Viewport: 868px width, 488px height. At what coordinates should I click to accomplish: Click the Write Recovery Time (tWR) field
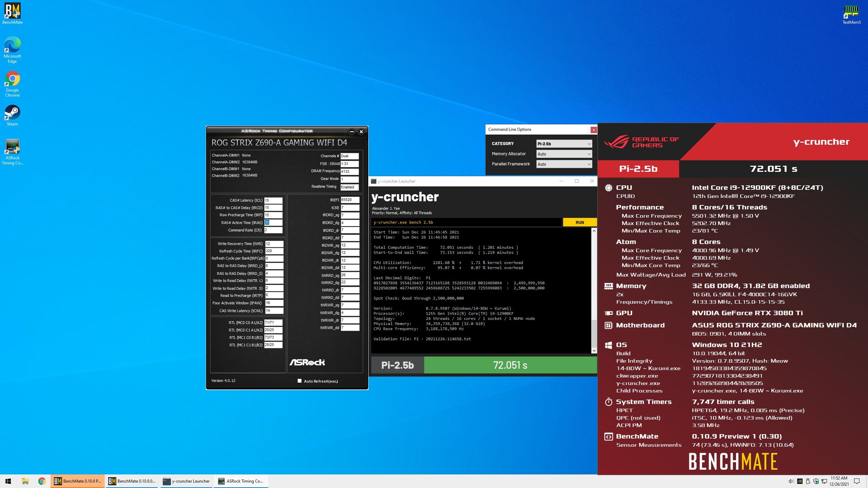coord(274,244)
